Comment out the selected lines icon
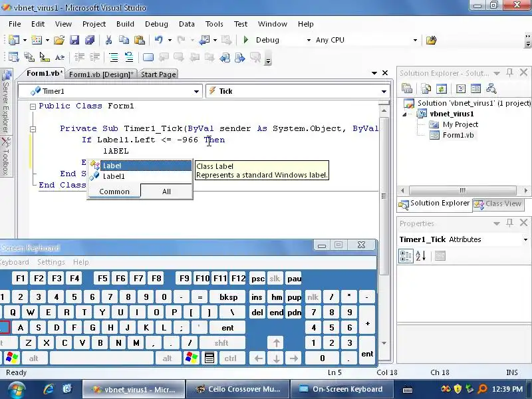The width and height of the screenshot is (532, 399). coord(114,57)
